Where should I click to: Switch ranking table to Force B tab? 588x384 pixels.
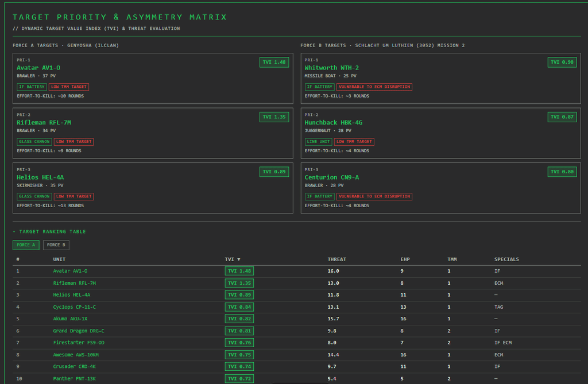coord(56,245)
